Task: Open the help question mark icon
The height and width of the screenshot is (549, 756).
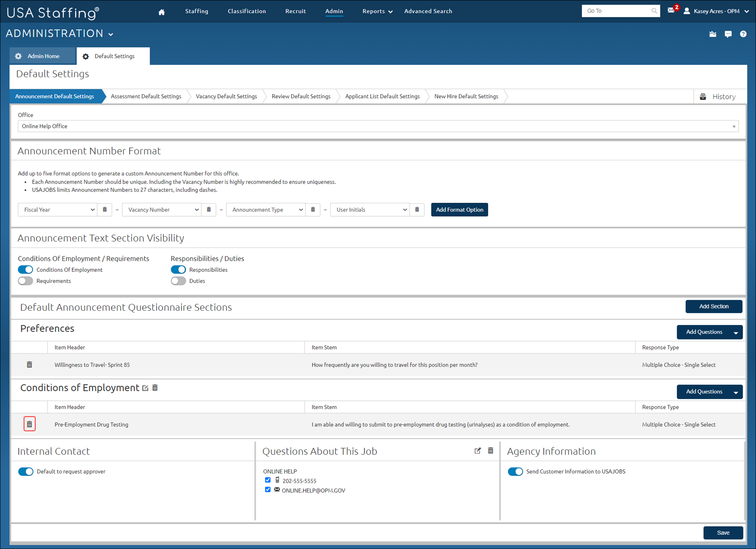Action: 743,34
